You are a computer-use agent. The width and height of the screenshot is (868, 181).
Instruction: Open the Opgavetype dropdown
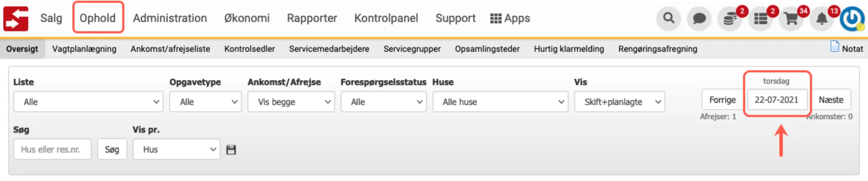[205, 102]
